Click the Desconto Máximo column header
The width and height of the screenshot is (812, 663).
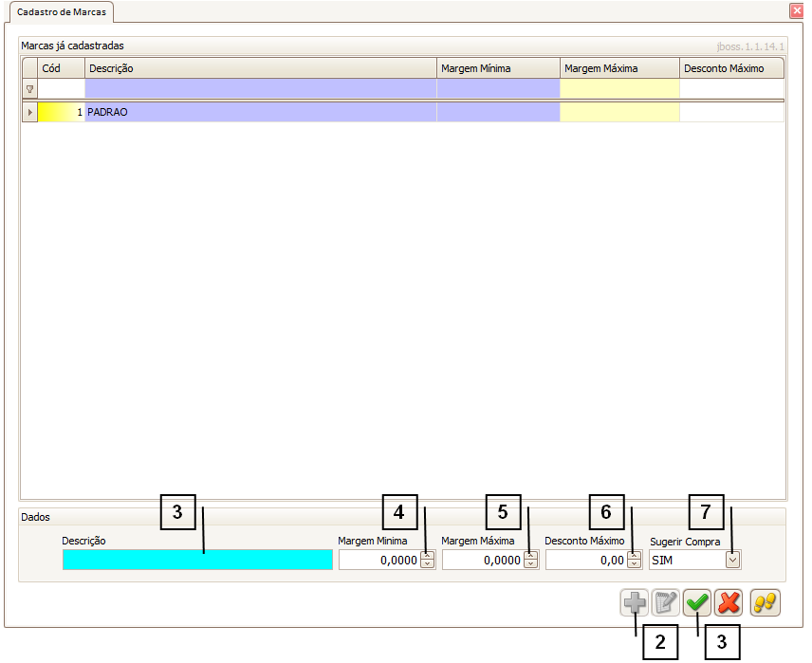(730, 68)
